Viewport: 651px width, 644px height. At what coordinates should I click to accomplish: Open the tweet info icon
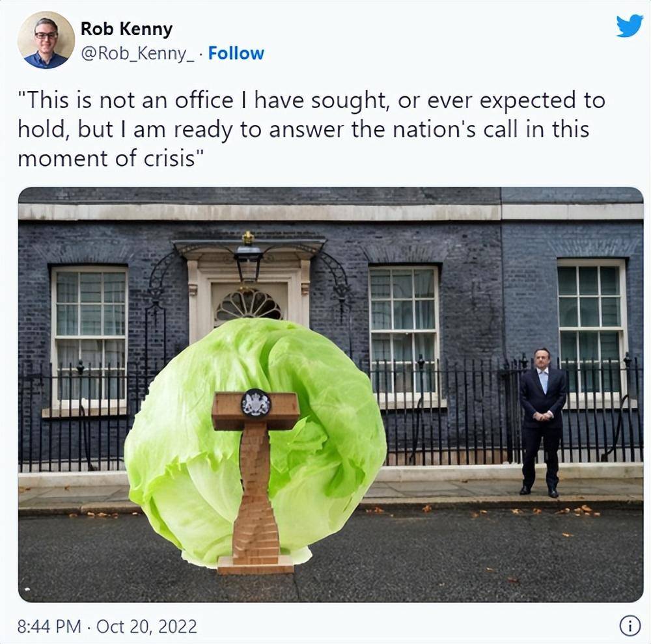[x=630, y=626]
